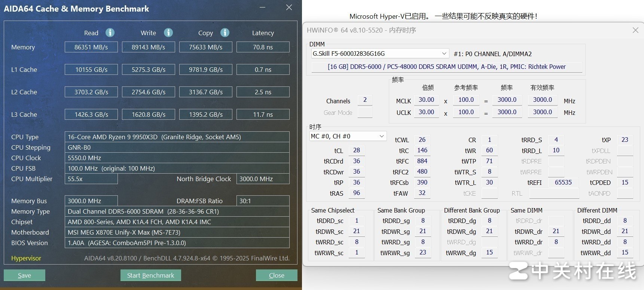Viewport: 644px width, 290px height.
Task: Click tRCDrd value 36
Action: tap(357, 161)
